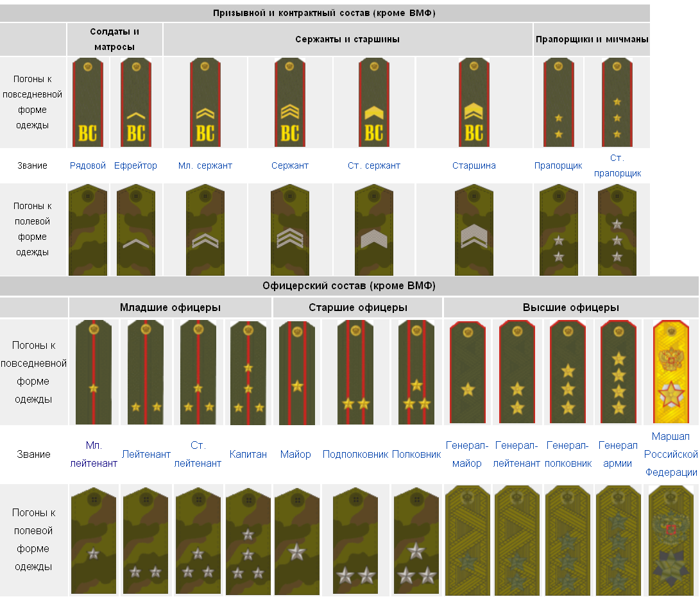Click Генерал-полковник everyday epaulette image
Viewport: 700px width, 597px height.
[x=567, y=372]
